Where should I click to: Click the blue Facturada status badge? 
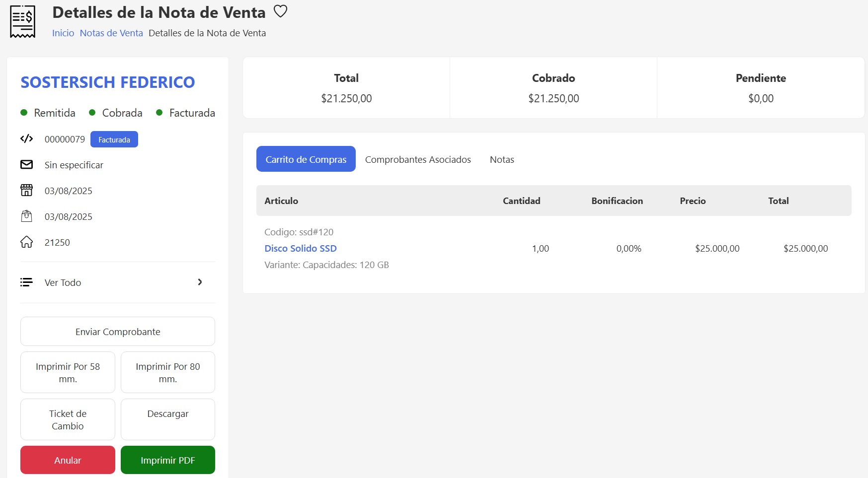point(114,139)
